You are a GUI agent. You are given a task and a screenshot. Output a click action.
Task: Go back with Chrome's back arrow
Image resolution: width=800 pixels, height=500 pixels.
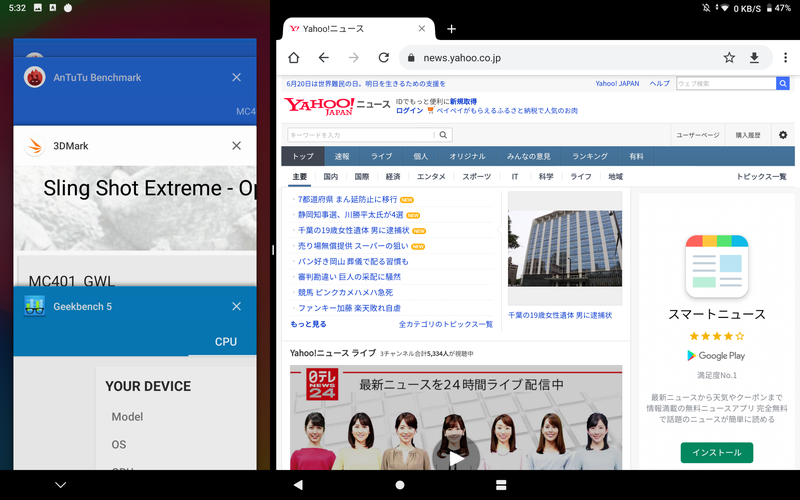coord(323,58)
